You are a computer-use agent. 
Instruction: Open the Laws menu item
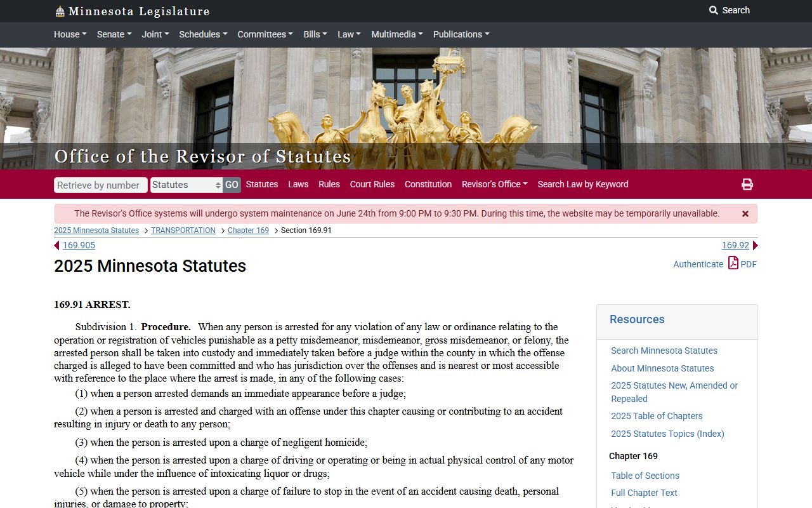coord(298,184)
